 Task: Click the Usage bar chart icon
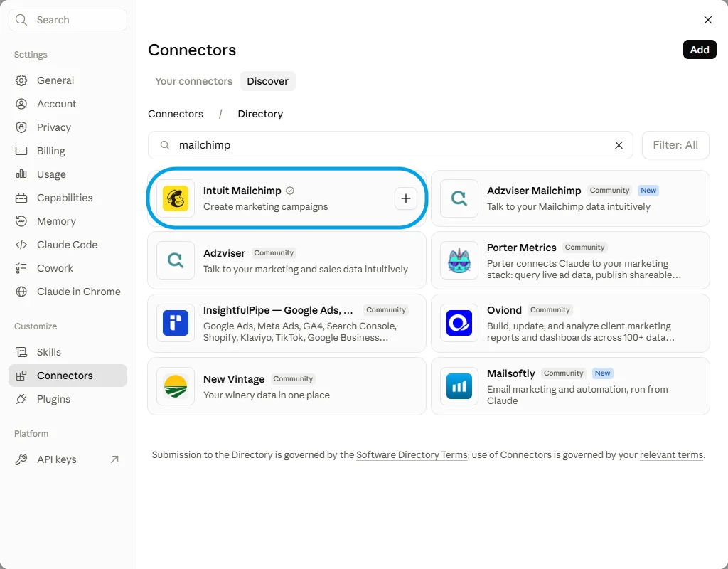pyautogui.click(x=21, y=174)
